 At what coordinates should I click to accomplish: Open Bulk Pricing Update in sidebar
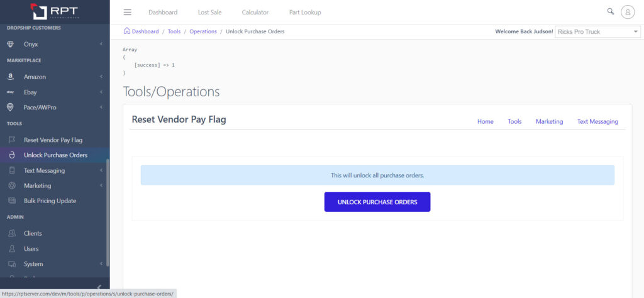click(50, 201)
